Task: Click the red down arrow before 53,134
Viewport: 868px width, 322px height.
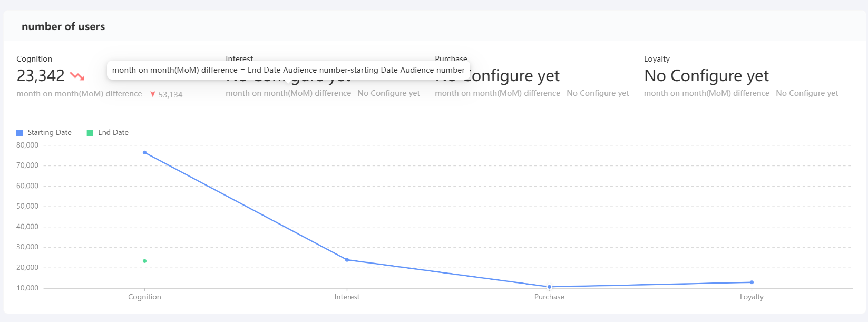Action: pyautogui.click(x=153, y=94)
